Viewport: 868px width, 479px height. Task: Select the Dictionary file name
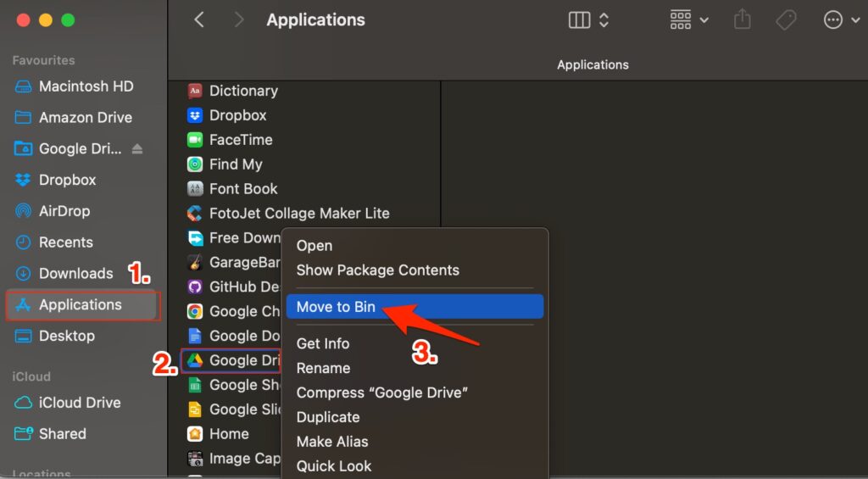pos(243,91)
